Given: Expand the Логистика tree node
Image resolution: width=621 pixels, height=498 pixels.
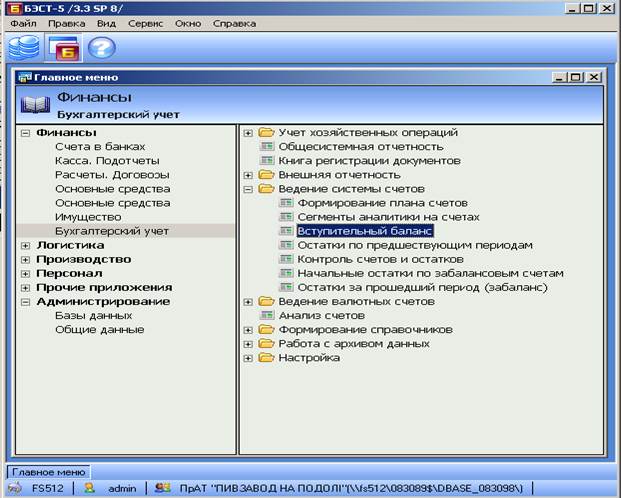Looking at the screenshot, I should 25,246.
